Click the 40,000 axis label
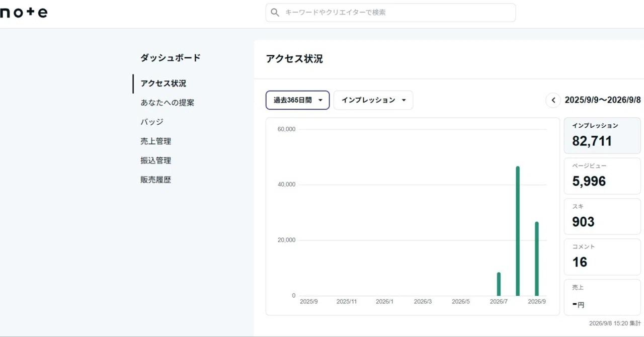This screenshot has width=644, height=337. pos(286,185)
